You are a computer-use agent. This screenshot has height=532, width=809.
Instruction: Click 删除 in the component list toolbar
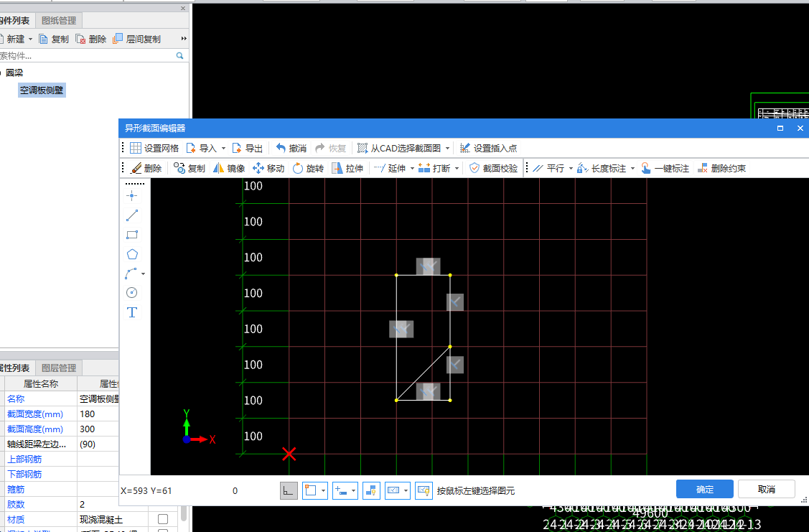click(x=90, y=39)
